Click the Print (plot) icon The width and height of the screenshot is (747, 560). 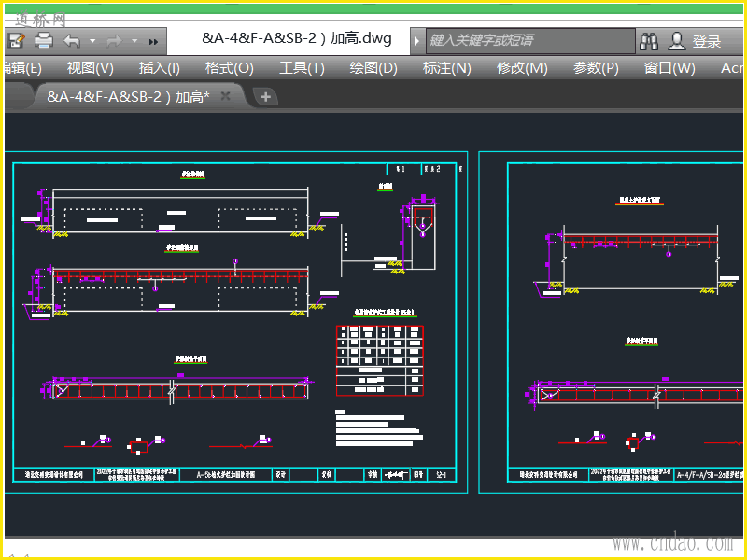43,40
